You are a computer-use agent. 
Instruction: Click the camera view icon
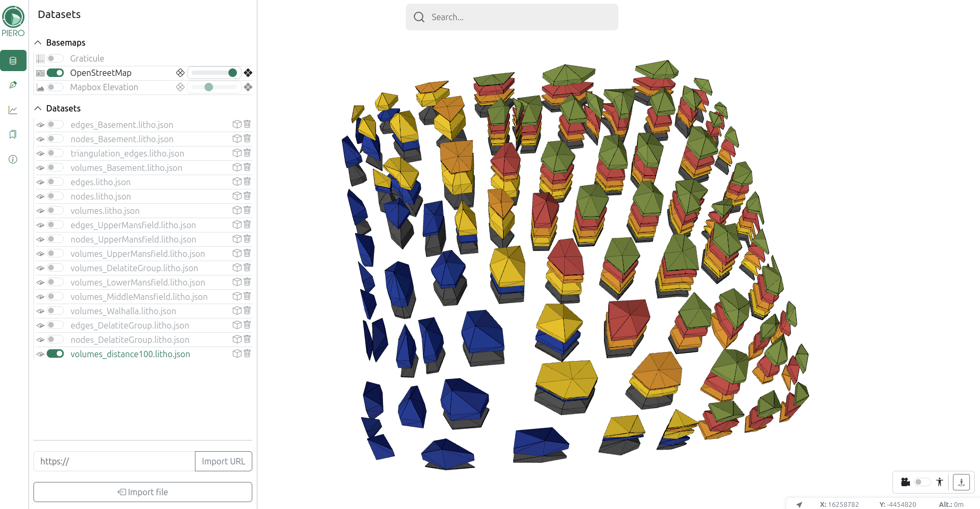tap(906, 482)
